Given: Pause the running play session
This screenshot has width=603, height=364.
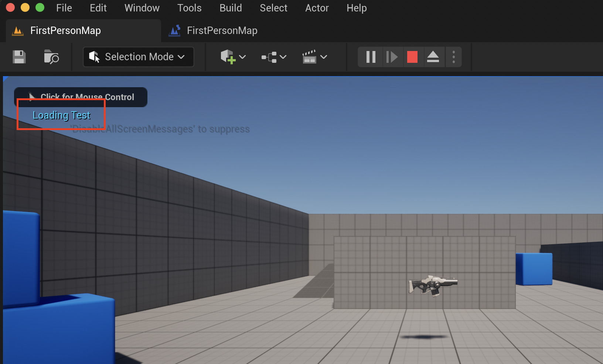Looking at the screenshot, I should pos(371,57).
